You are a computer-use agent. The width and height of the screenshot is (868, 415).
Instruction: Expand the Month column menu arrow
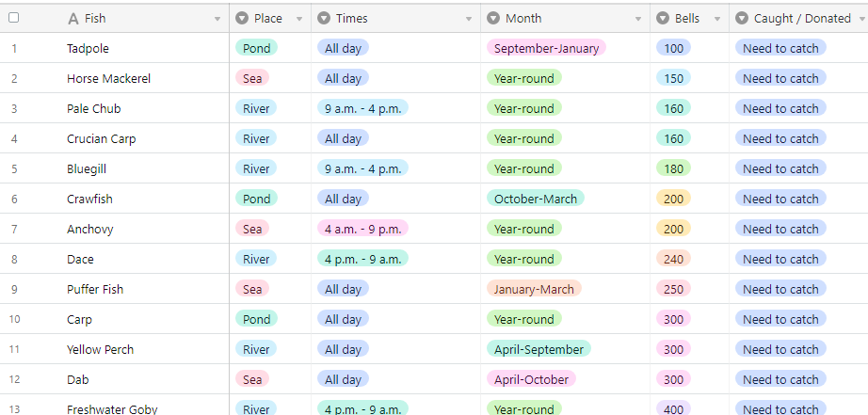pos(638,19)
